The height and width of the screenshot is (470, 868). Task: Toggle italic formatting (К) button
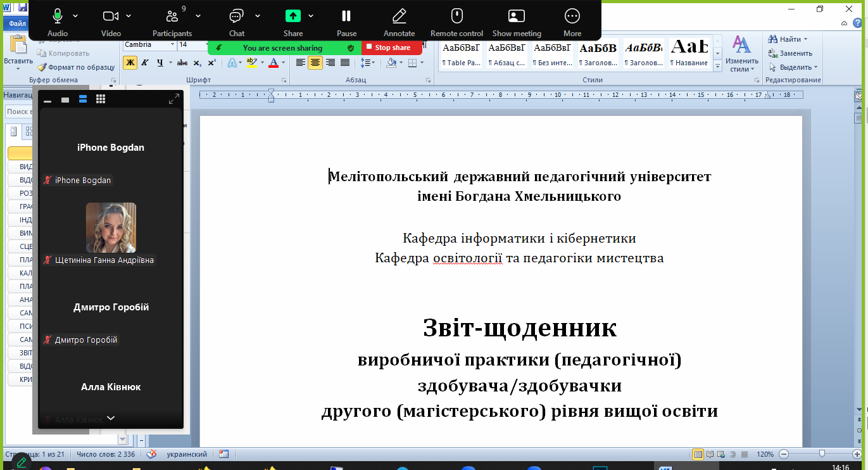point(145,62)
